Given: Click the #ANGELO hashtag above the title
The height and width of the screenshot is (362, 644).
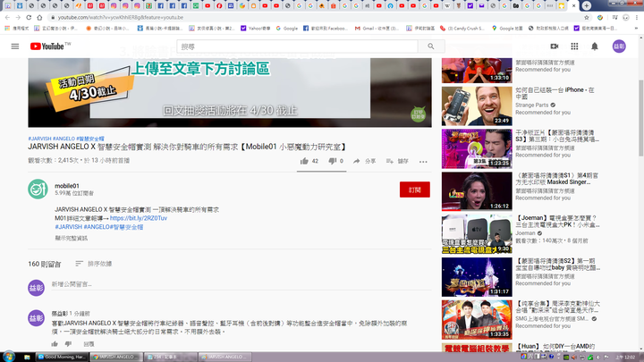Looking at the screenshot, I should point(64,139).
